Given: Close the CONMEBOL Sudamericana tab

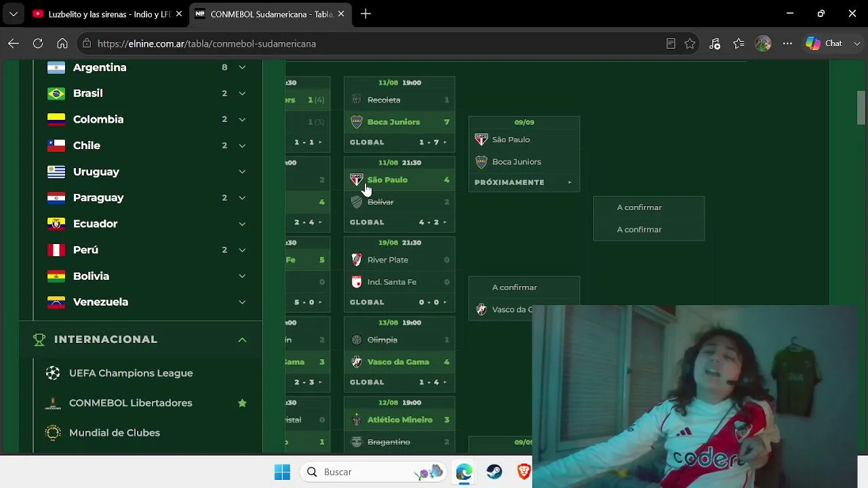Looking at the screenshot, I should tap(341, 14).
